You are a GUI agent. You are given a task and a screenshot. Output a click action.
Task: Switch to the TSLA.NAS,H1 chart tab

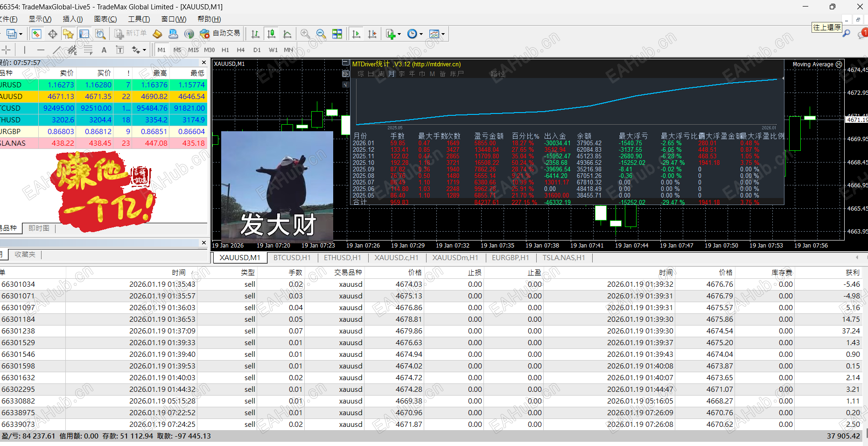click(564, 258)
